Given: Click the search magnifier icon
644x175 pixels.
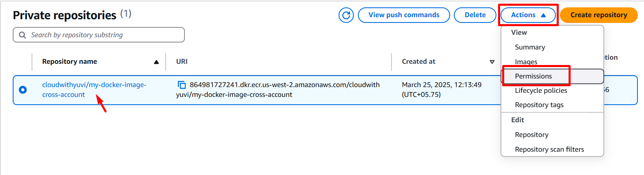Looking at the screenshot, I should click(x=23, y=35).
